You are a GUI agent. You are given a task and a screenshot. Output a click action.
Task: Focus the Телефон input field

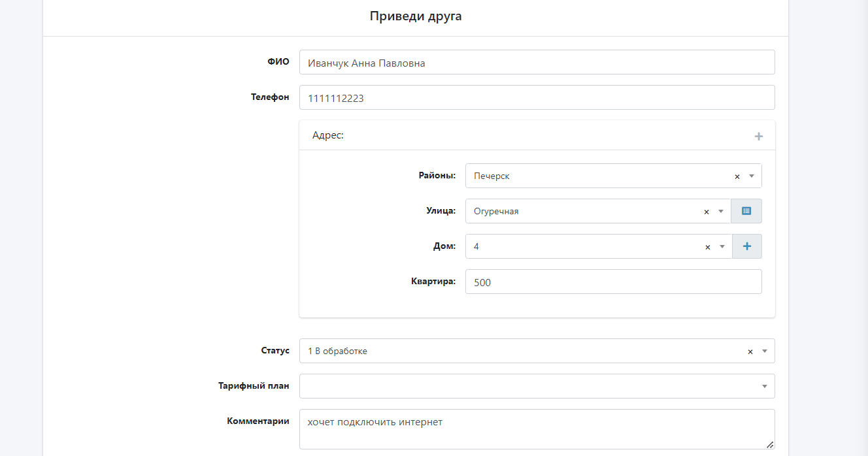[536, 98]
